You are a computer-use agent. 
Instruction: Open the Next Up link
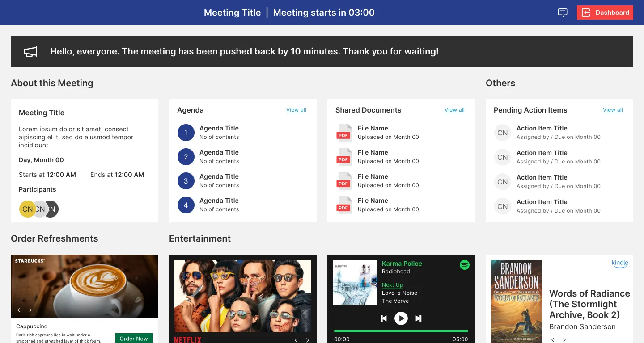(392, 285)
